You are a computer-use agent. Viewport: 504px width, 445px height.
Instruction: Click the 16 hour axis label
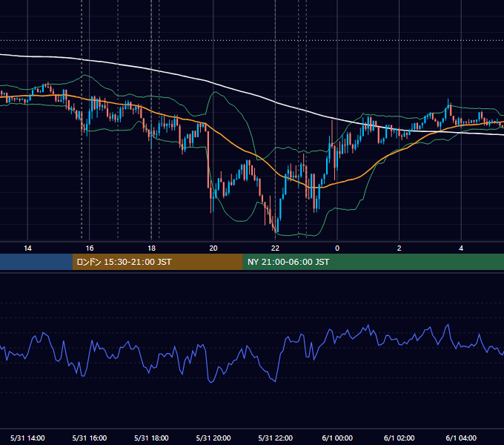tap(90, 248)
